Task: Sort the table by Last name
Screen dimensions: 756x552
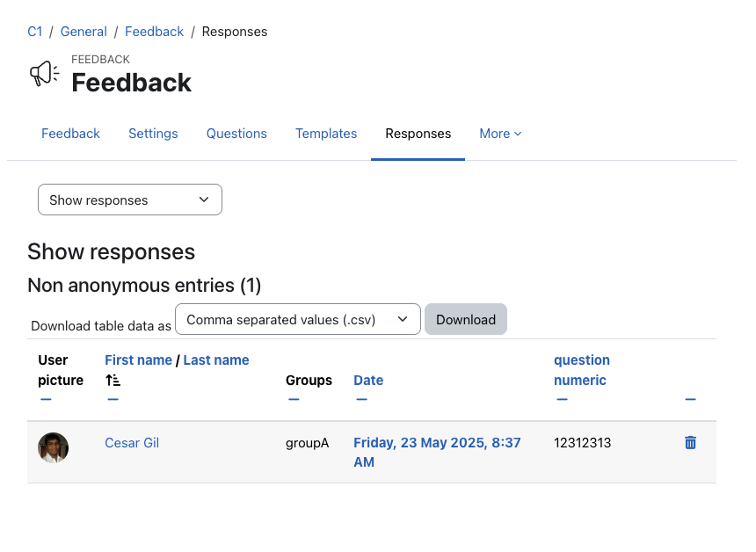Action: (x=216, y=360)
